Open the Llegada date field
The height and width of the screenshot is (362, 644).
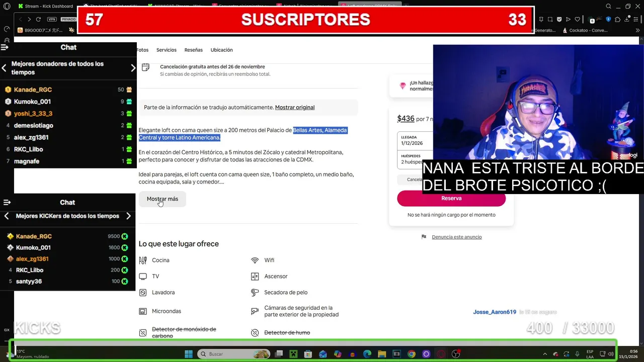point(415,140)
